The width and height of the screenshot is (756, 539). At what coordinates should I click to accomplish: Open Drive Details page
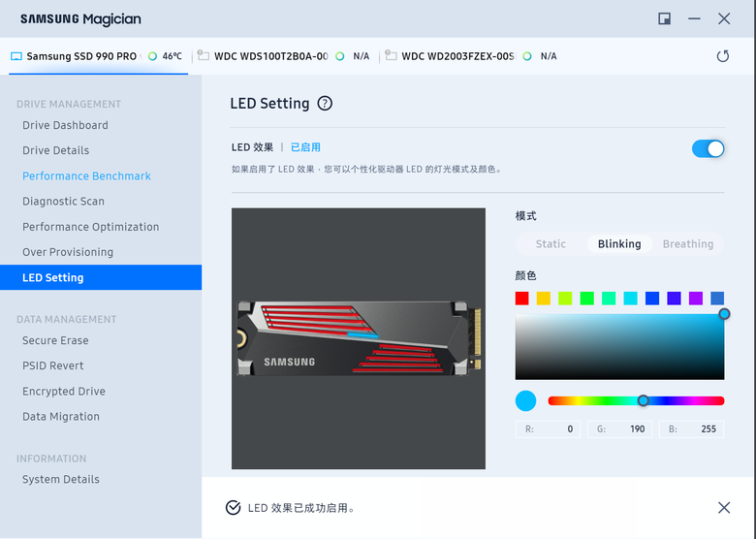[x=55, y=150]
